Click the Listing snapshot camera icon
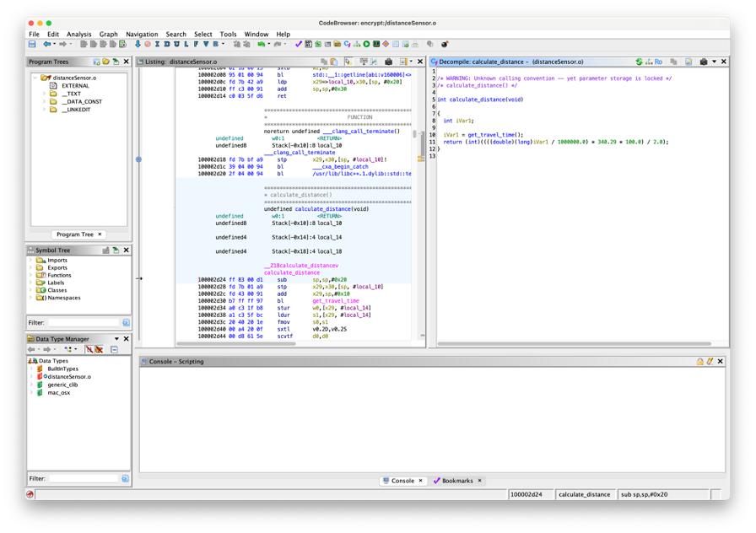The image size is (756, 533). click(x=388, y=62)
